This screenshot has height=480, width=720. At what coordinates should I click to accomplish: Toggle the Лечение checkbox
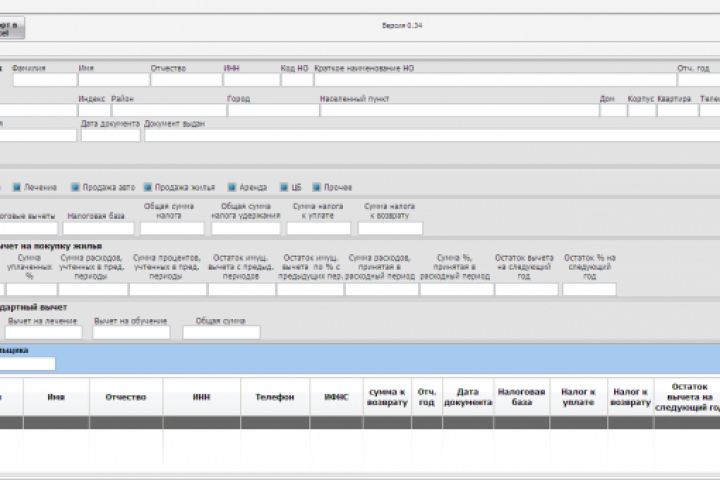(17, 187)
